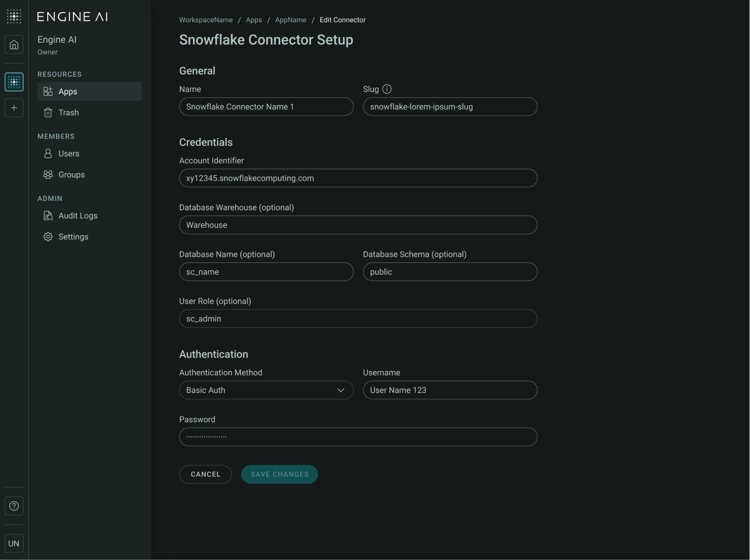Click the General section heading

click(197, 71)
